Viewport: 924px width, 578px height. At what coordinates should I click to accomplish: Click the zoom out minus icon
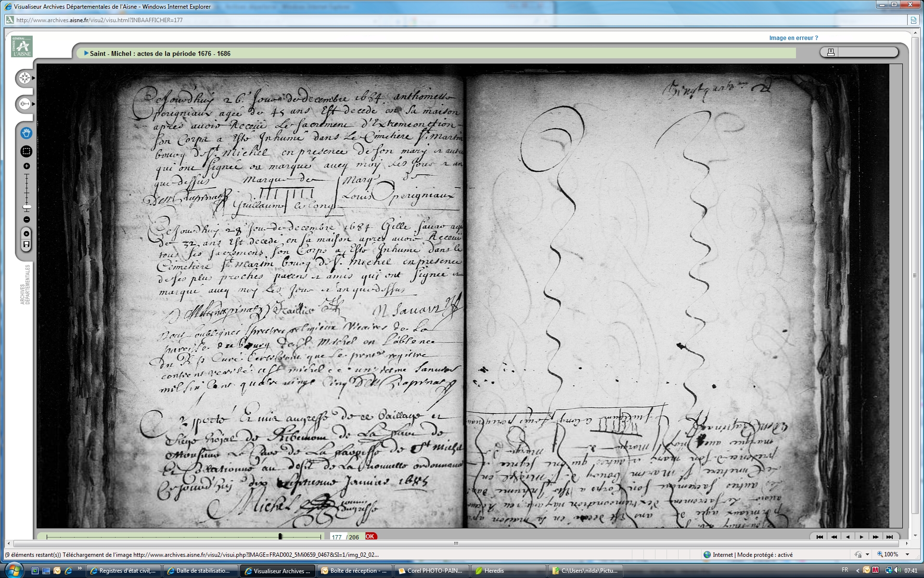point(26,220)
